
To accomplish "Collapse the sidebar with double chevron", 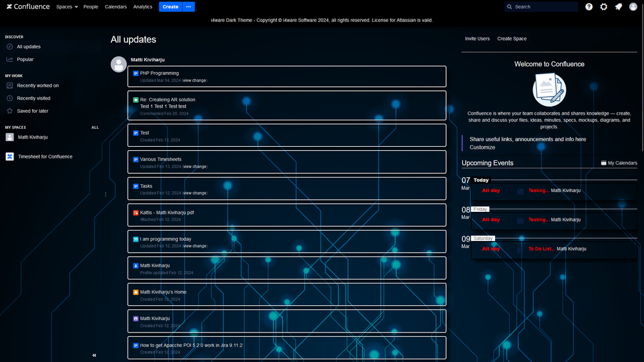I will tap(94, 355).
